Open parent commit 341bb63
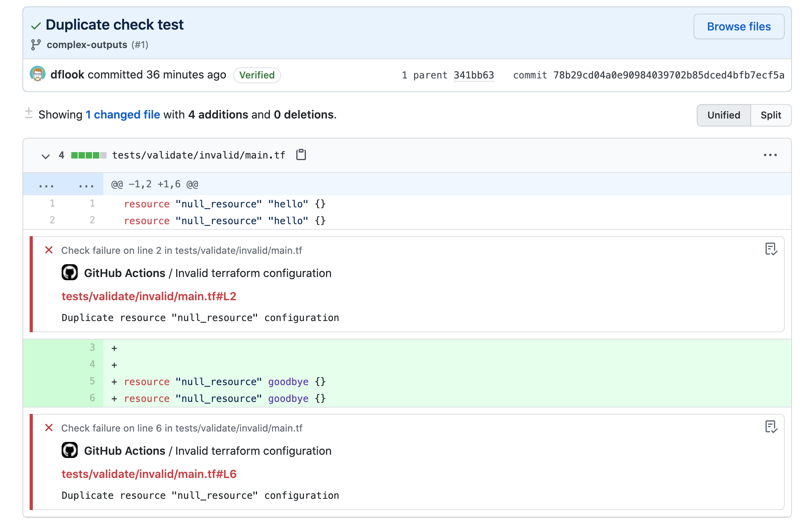 coord(474,75)
